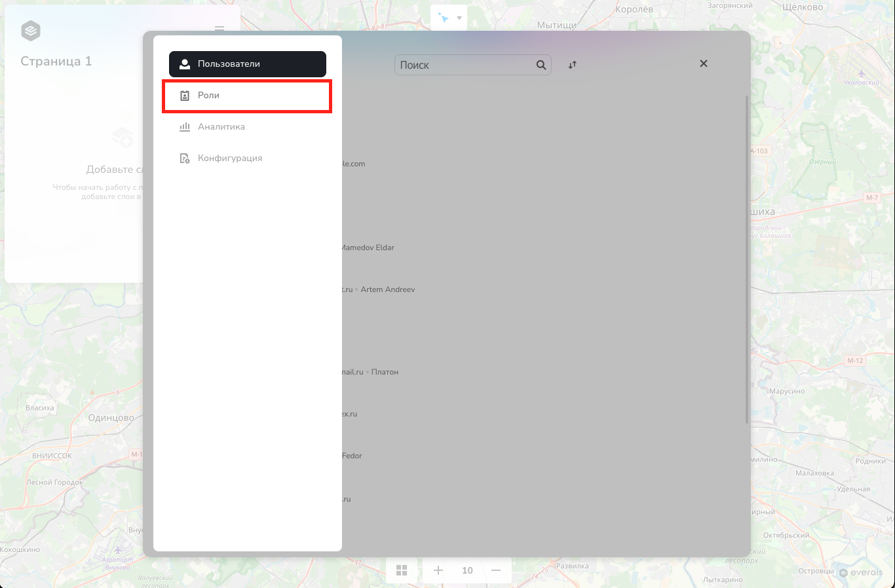Select the cursor pointer map tool

tap(444, 18)
